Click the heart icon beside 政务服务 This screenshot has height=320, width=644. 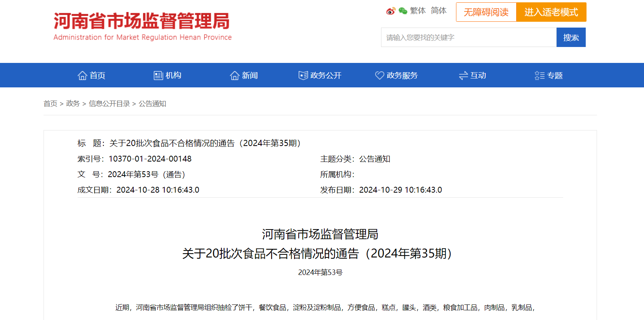[379, 75]
